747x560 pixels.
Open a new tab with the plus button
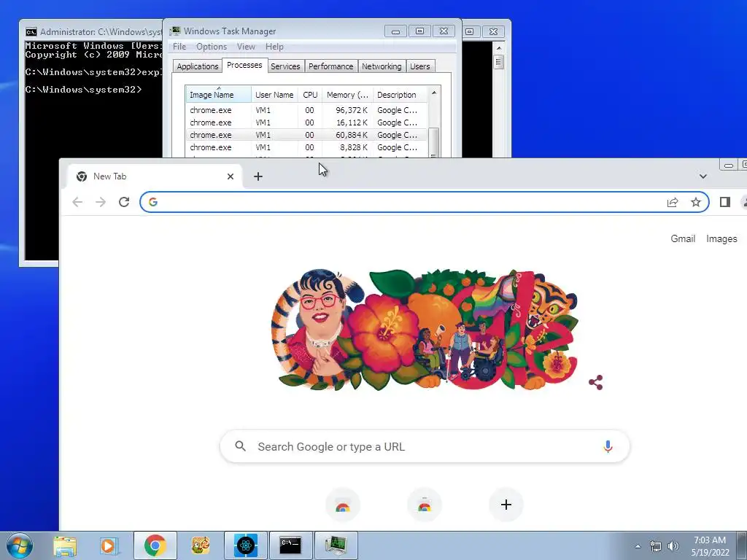(258, 176)
